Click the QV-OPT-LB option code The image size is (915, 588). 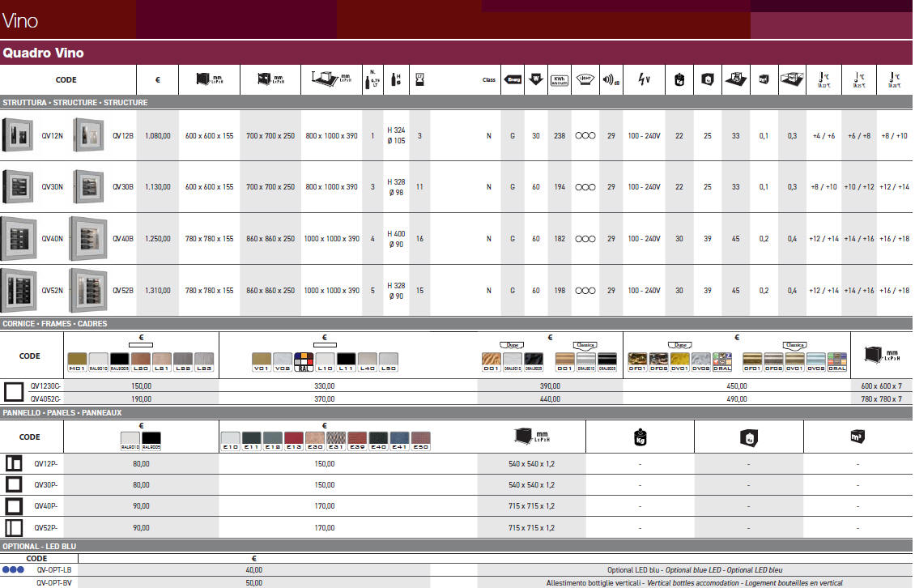[x=53, y=570]
